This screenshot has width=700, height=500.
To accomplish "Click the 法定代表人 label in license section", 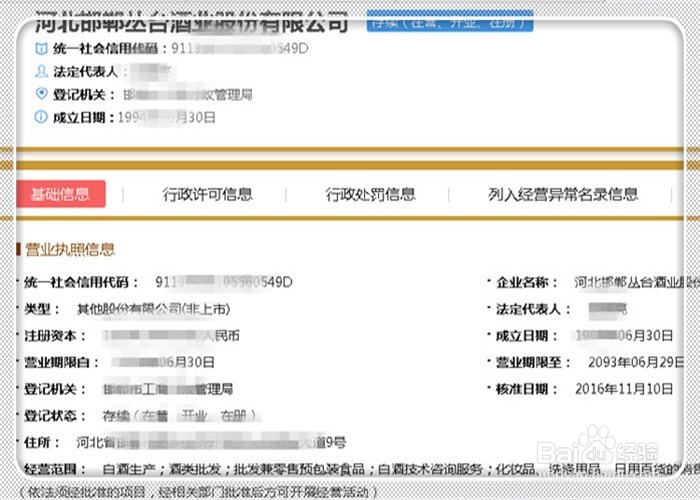I will [533, 309].
